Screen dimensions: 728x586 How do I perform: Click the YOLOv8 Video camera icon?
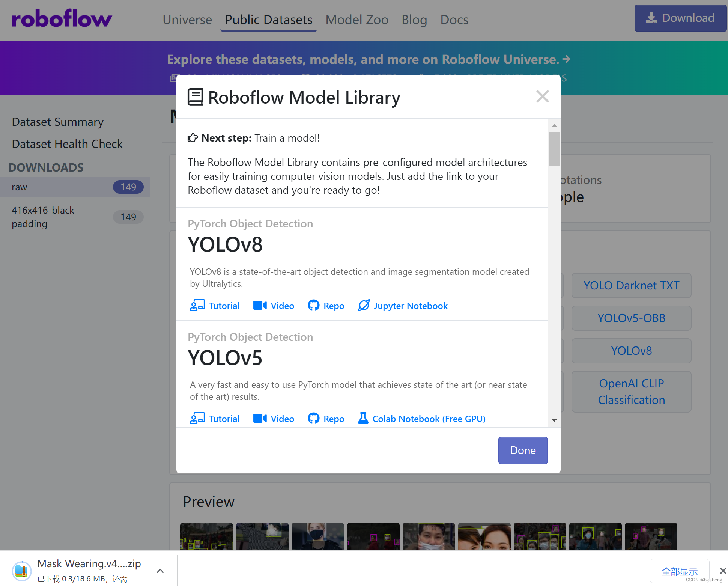[x=260, y=306]
